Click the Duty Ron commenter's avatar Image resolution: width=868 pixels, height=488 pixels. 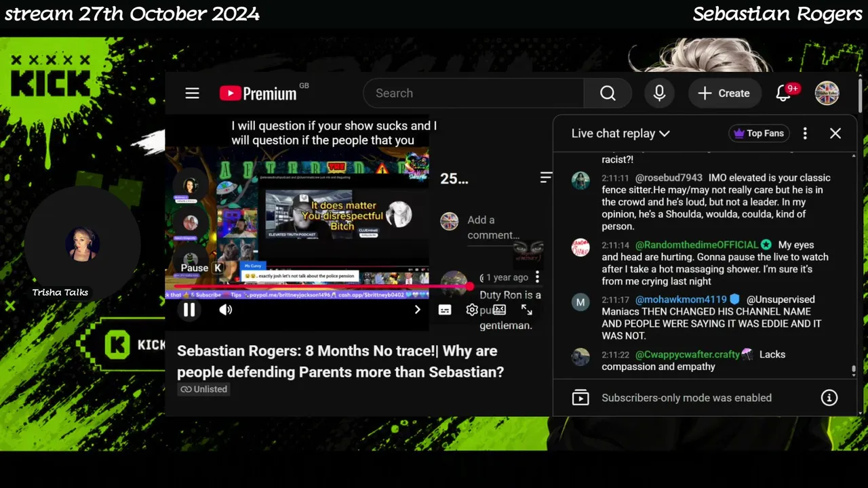pyautogui.click(x=454, y=283)
